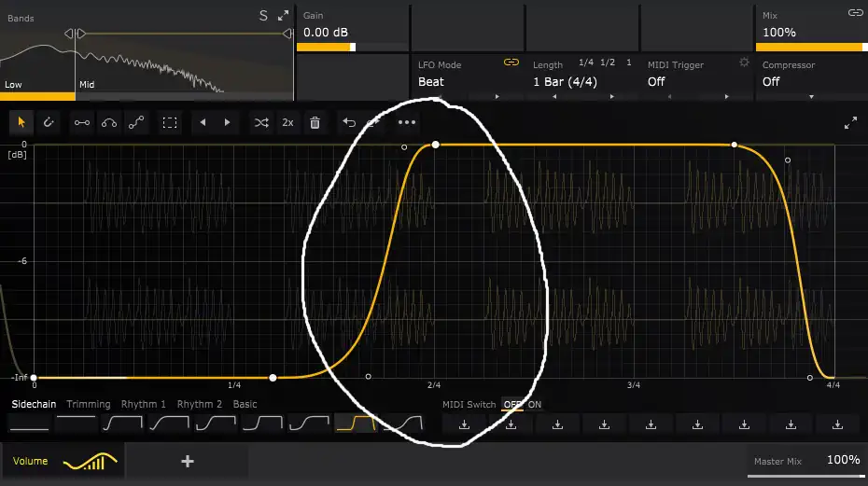Select the large curve node near 2/4
This screenshot has width=868, height=486.
click(436, 145)
